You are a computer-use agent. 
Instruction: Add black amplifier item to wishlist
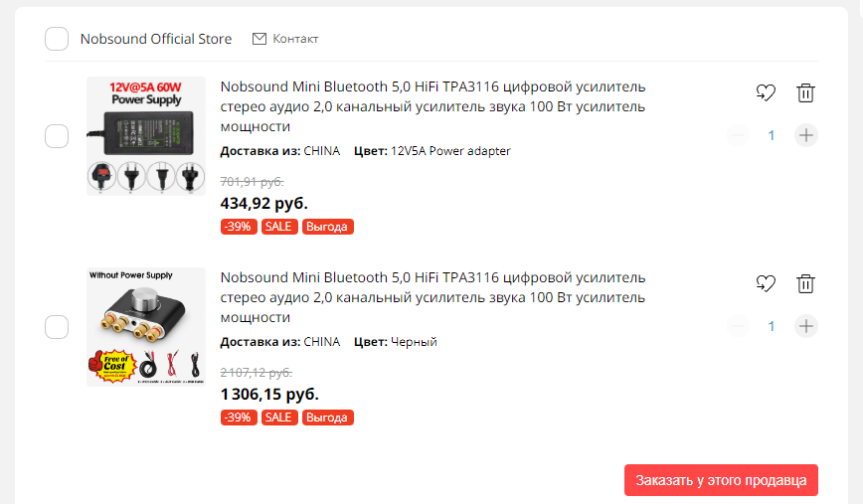tap(765, 283)
